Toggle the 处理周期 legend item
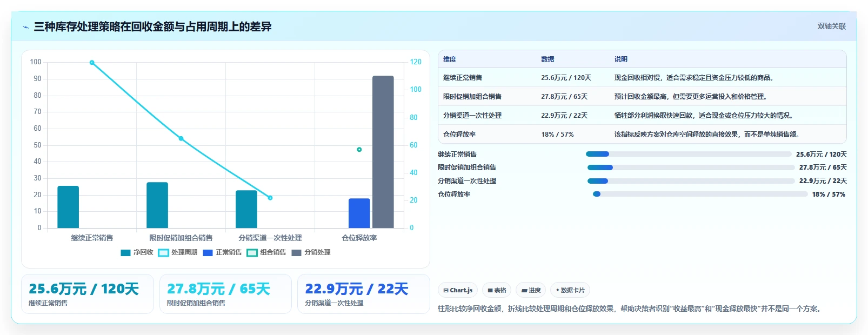This screenshot has height=335, width=868. click(178, 252)
